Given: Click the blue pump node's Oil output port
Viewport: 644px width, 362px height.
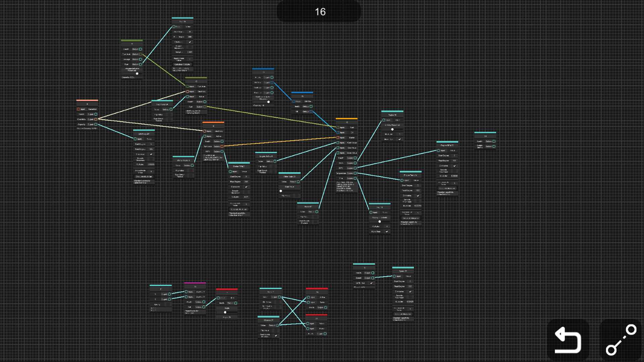Looking at the screenshot, I should (311, 111).
